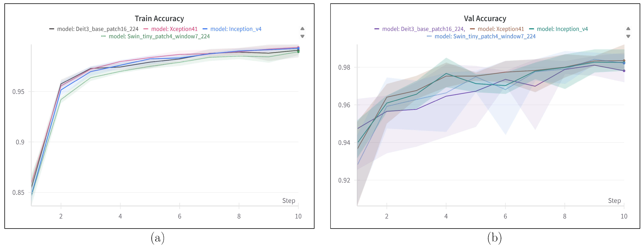Select the Train Accuracy chart title

click(159, 18)
